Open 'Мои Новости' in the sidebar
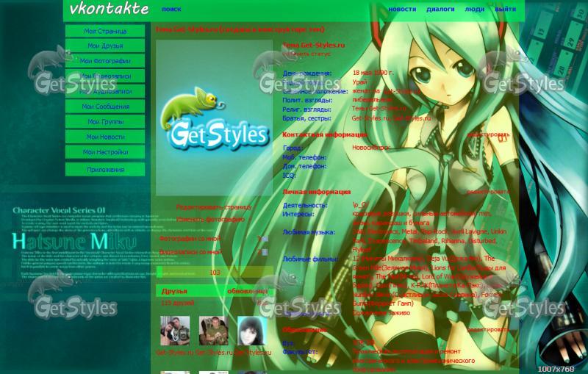The image size is (588, 374). pos(105,137)
